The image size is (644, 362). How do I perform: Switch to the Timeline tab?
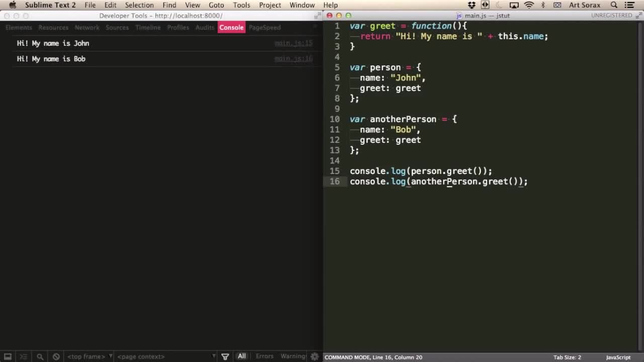tap(148, 28)
